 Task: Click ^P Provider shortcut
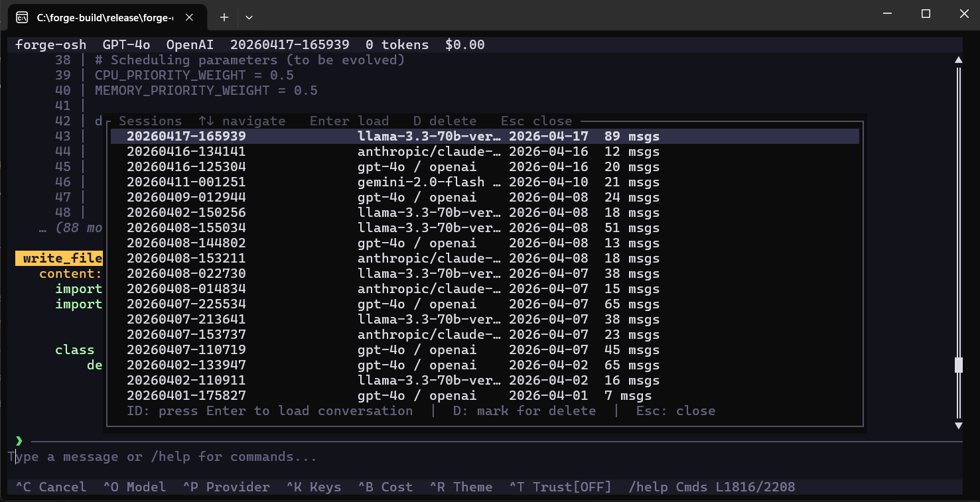point(226,487)
